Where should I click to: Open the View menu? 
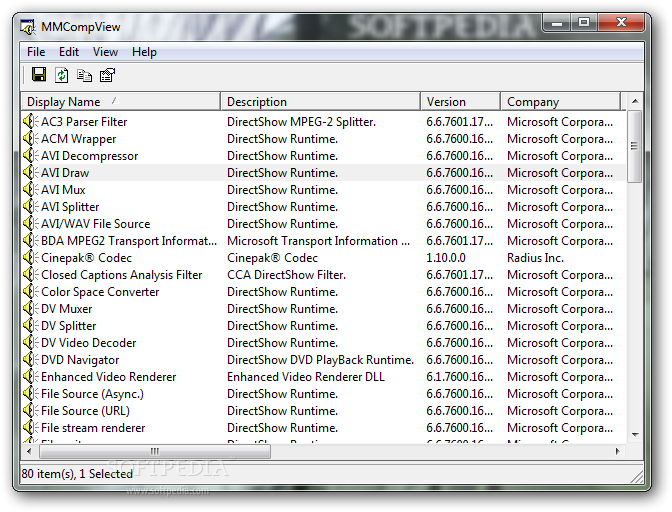(105, 52)
